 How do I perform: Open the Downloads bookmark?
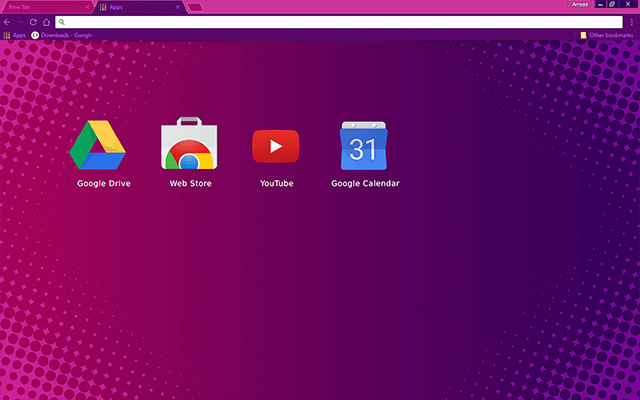[62, 35]
